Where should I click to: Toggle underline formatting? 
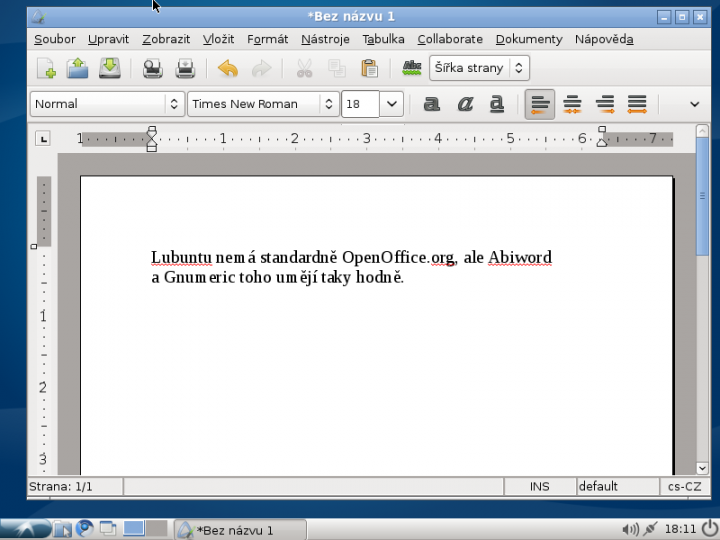point(496,104)
